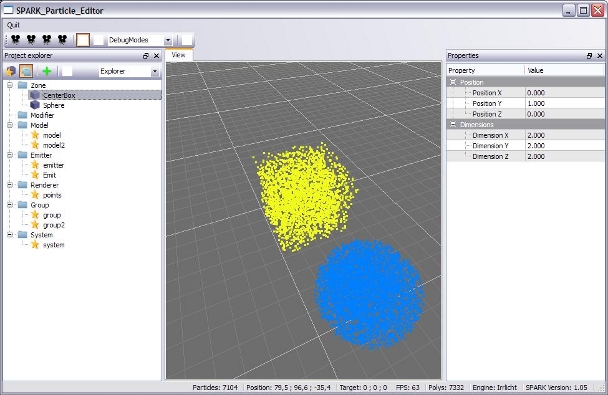This screenshot has width=608, height=395.
Task: Select model2 in the Model folder
Action: pos(54,145)
